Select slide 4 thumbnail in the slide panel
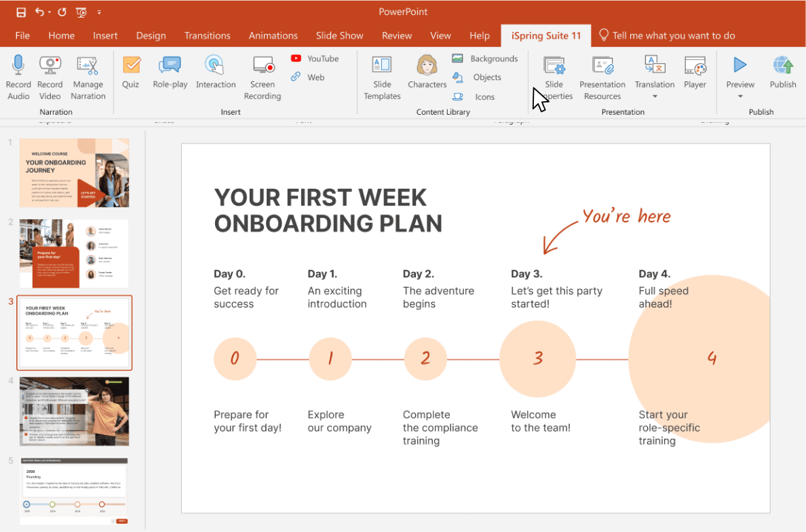The image size is (806, 532). coord(74,412)
